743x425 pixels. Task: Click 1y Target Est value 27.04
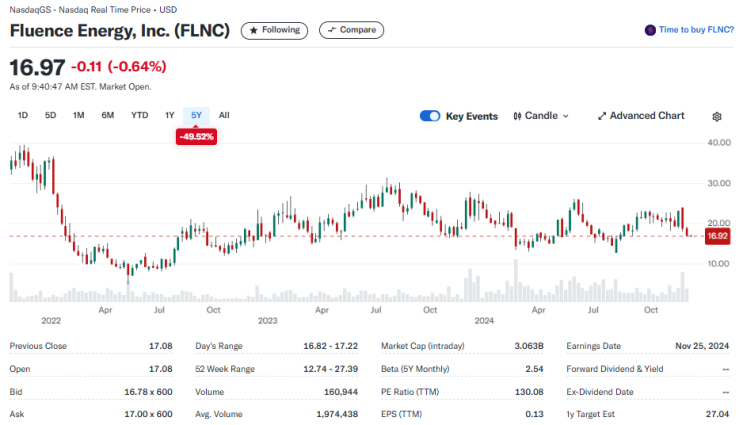[717, 414]
